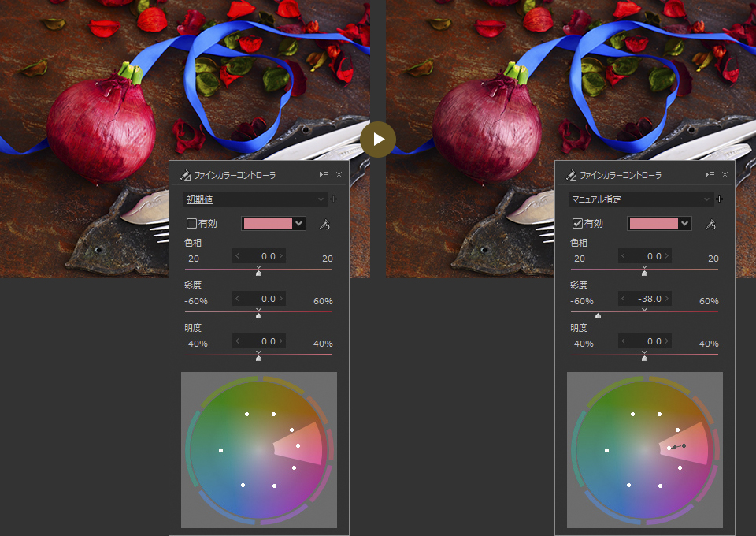Click the eyedropper icon in the マニュアル指定 panel
The width and height of the screenshot is (756, 536).
click(710, 225)
